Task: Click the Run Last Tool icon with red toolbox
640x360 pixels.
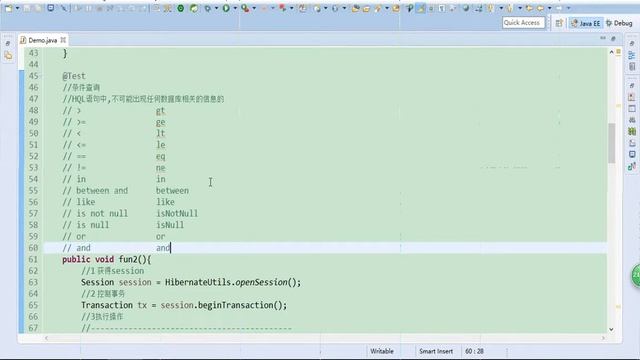Action: 245,8
